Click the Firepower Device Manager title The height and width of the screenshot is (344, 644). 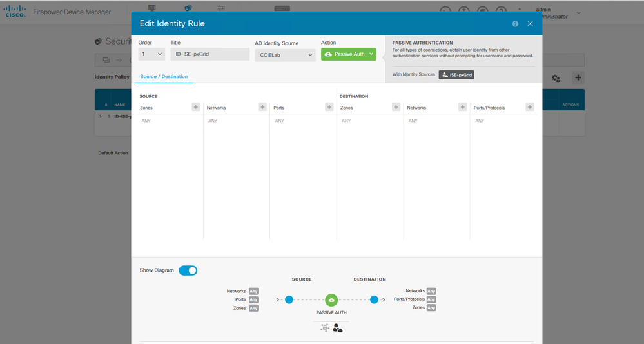pos(72,12)
